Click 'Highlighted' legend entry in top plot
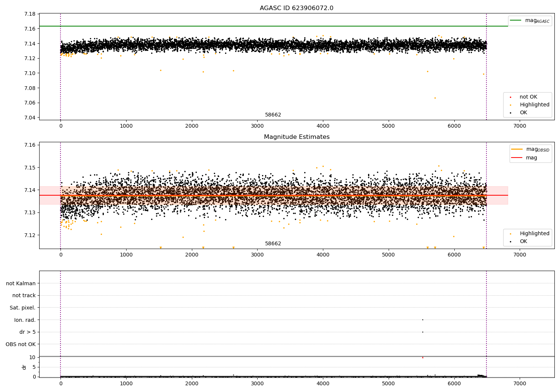Image resolution: width=560 pixels, height=392 pixels. (535, 105)
